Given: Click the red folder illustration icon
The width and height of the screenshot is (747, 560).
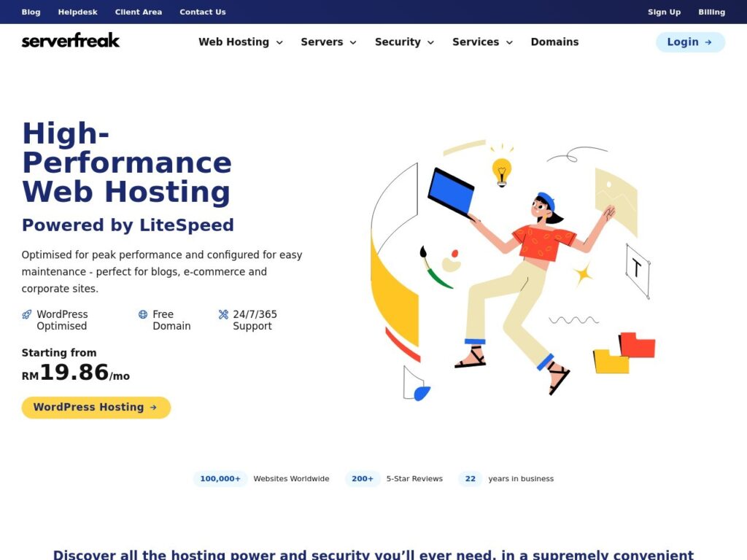Looking at the screenshot, I should click(638, 345).
